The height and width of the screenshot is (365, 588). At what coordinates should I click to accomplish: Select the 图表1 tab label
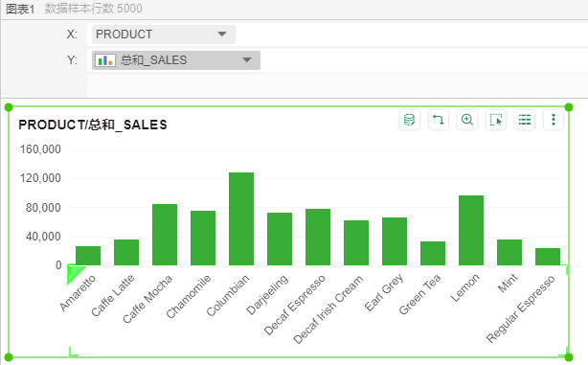[20, 9]
